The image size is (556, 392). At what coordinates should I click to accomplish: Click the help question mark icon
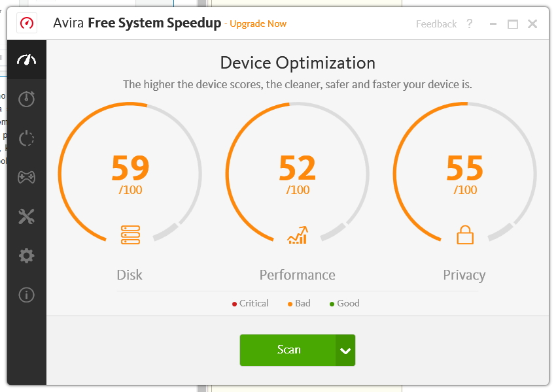click(x=470, y=24)
